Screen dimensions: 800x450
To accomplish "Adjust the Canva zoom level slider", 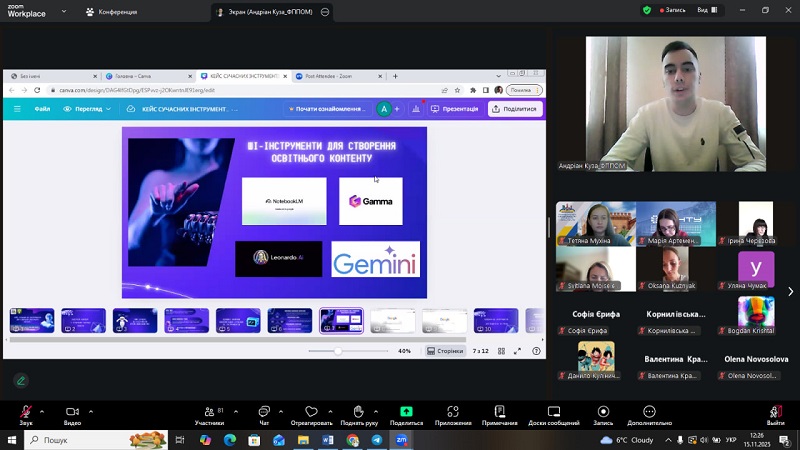I will coord(338,351).
